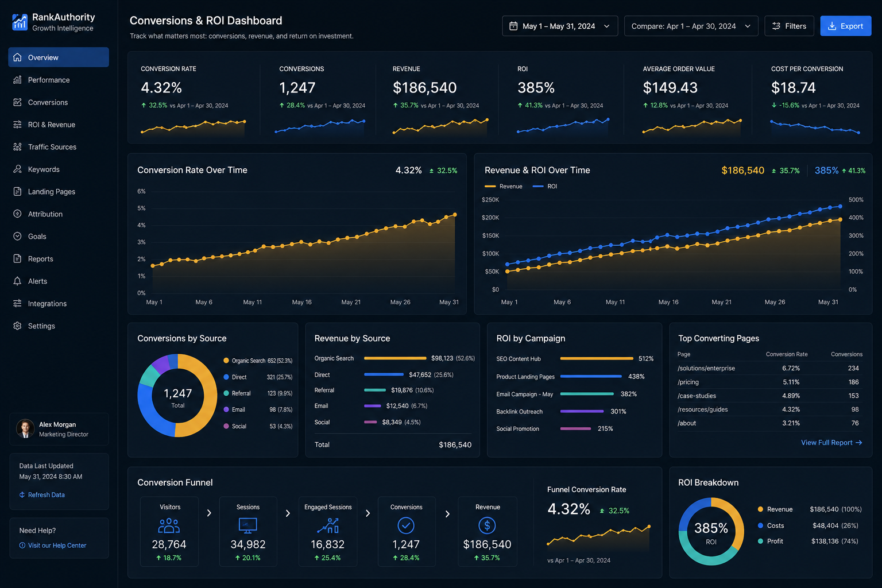
Task: Click the Settings gear icon
Action: tap(17, 326)
